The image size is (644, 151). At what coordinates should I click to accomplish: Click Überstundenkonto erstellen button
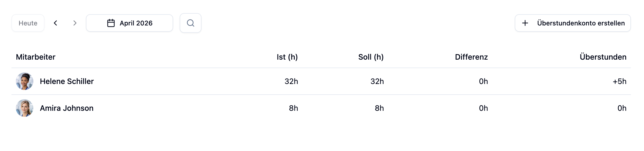coord(573,23)
